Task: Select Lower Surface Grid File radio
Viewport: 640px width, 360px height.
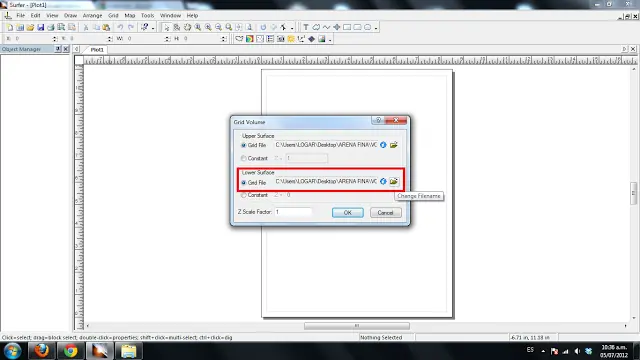Action: pyautogui.click(x=244, y=182)
